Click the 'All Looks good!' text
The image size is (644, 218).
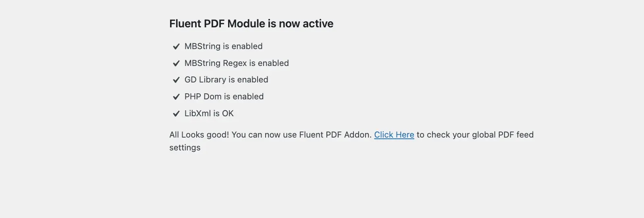click(x=199, y=135)
